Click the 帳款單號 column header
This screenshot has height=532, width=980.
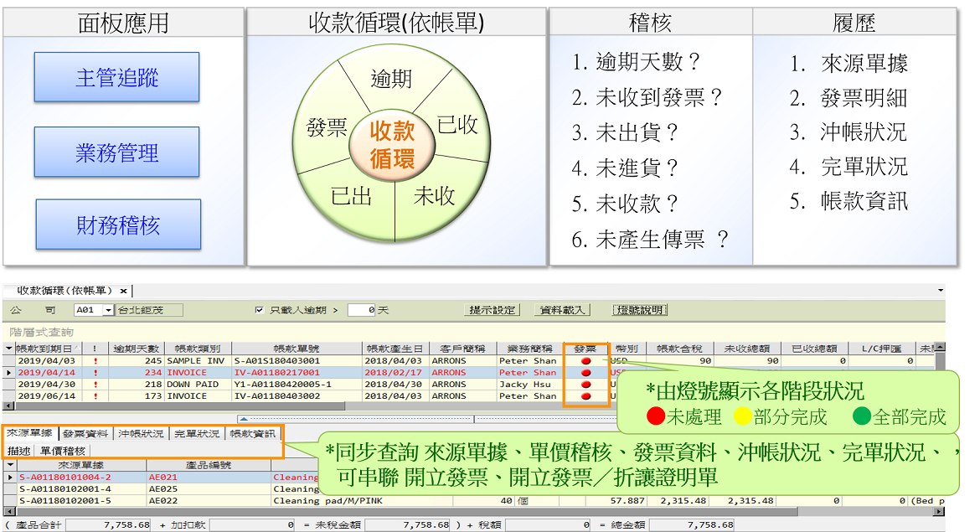[x=297, y=349]
